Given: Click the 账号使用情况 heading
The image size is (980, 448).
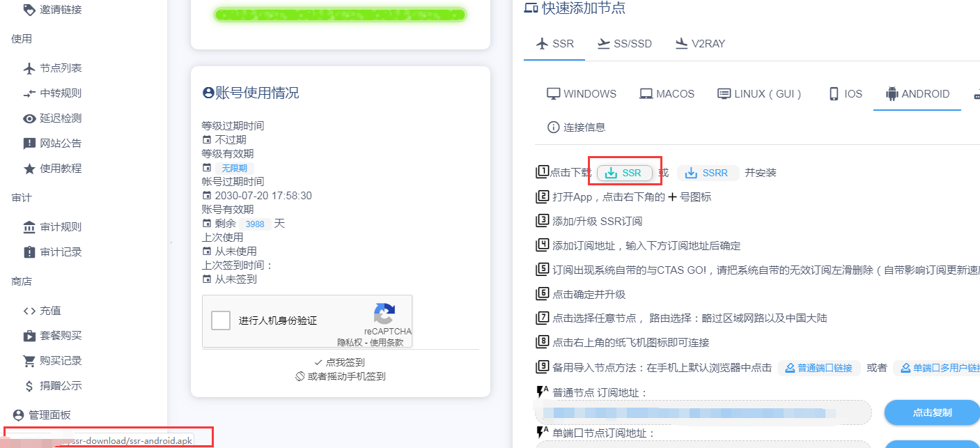Looking at the screenshot, I should pos(250,93).
